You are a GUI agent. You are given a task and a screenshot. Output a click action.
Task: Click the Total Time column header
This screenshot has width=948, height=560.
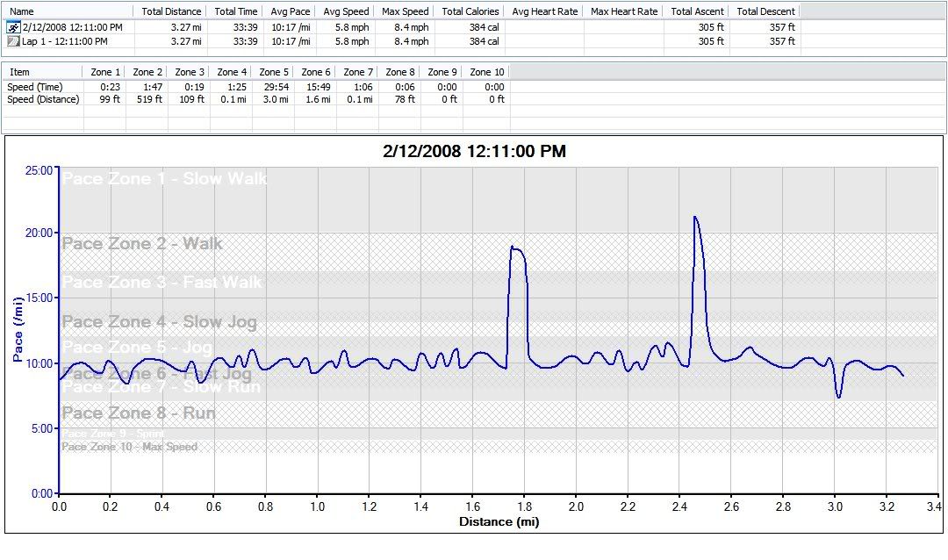point(235,11)
